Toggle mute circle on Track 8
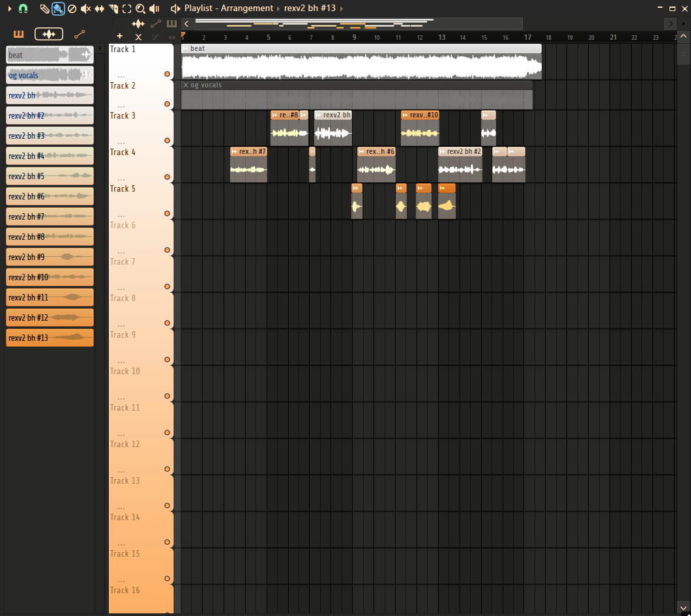Viewport: 691px width, 616px height. [167, 323]
